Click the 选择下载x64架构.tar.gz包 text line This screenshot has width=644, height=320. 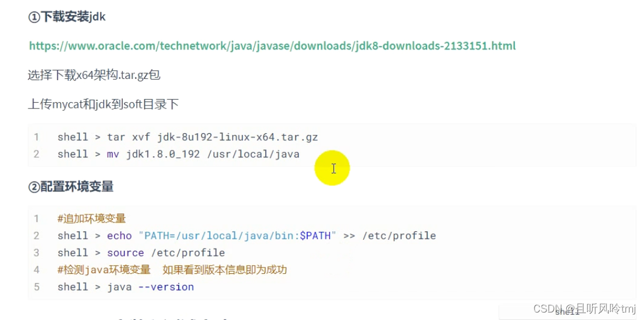coord(94,74)
